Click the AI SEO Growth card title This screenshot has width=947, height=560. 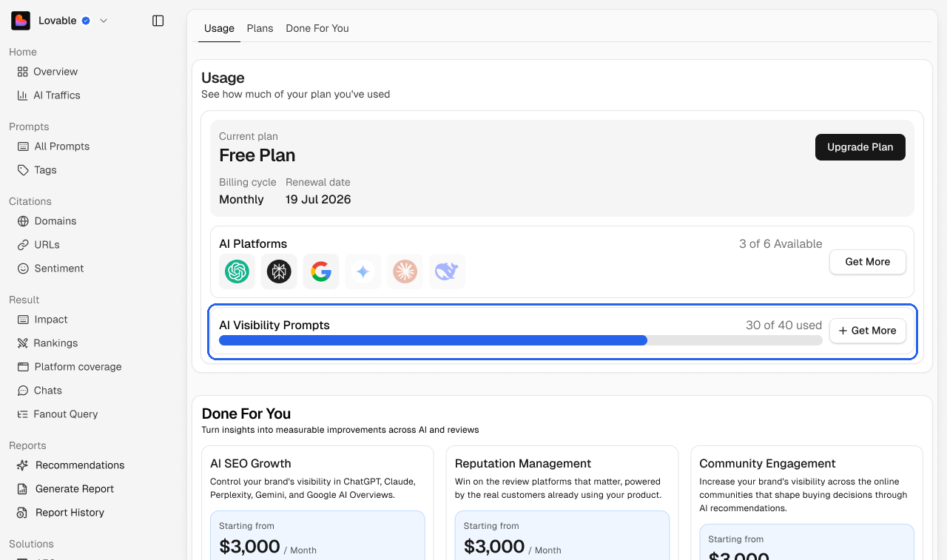click(251, 464)
